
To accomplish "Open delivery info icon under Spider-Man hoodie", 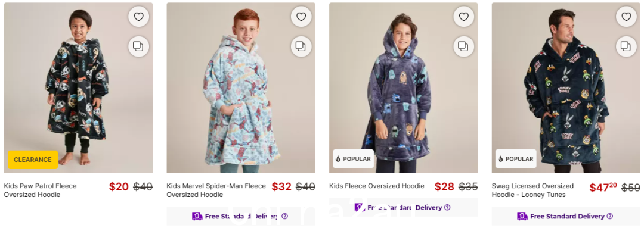I will click(x=284, y=216).
